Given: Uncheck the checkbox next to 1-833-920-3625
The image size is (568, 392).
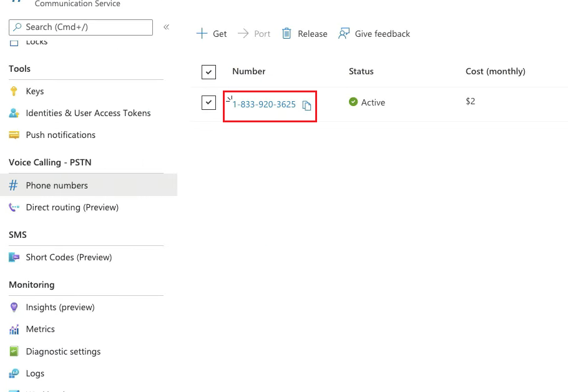Looking at the screenshot, I should (x=208, y=102).
